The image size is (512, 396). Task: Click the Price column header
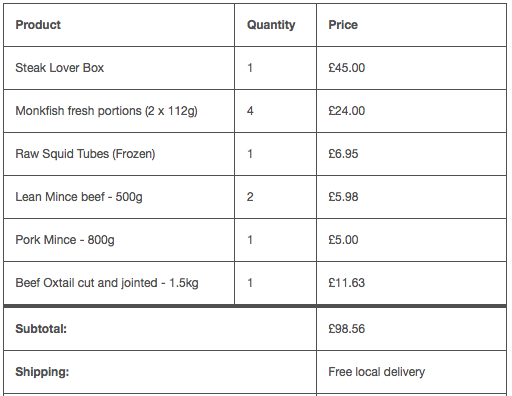(x=343, y=25)
